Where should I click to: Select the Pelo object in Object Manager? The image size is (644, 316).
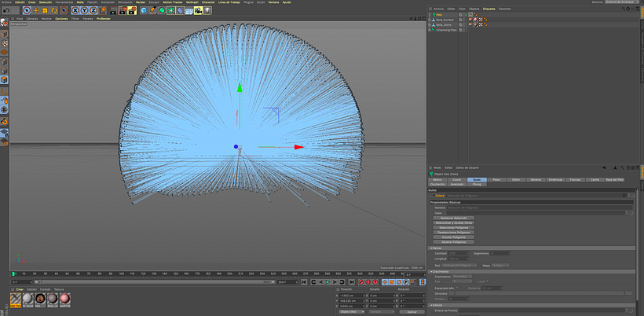[x=439, y=14]
